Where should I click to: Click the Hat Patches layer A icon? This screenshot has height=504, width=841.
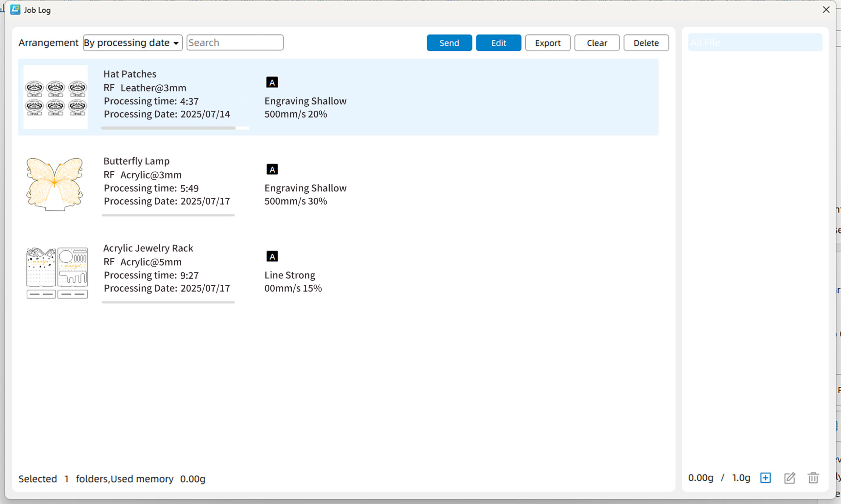[272, 82]
